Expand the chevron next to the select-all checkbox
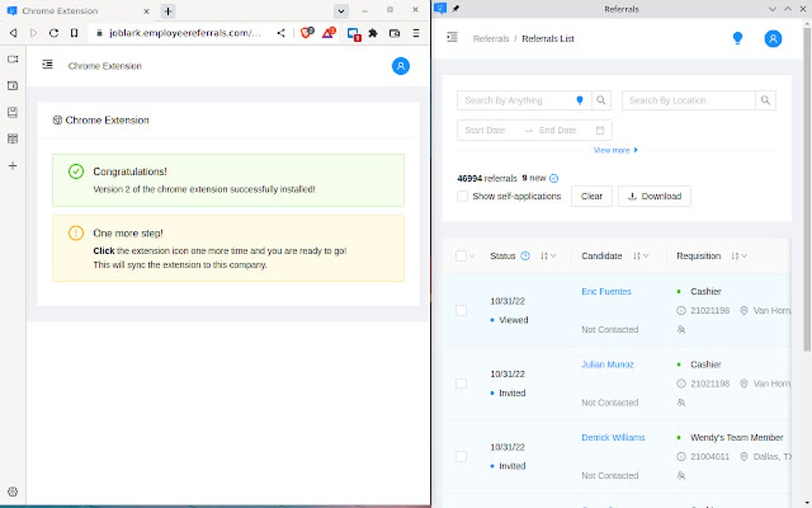The height and width of the screenshot is (508, 812). [x=473, y=255]
